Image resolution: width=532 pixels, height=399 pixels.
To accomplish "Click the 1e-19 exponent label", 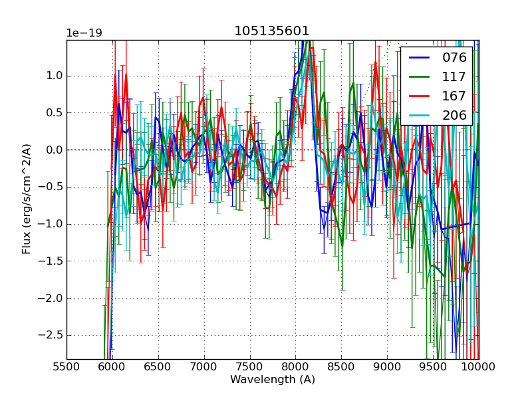I will (x=84, y=33).
